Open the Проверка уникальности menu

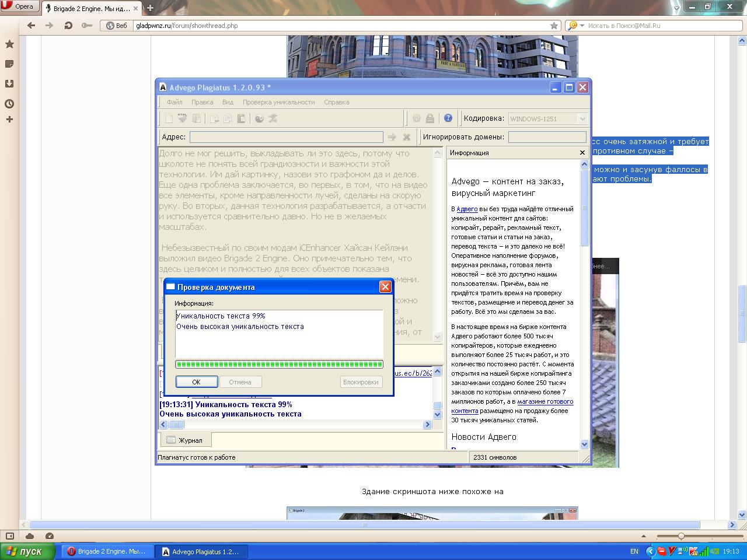[278, 102]
